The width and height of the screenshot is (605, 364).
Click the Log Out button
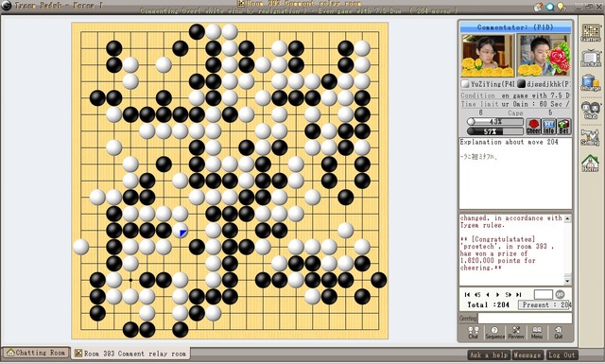(562, 355)
